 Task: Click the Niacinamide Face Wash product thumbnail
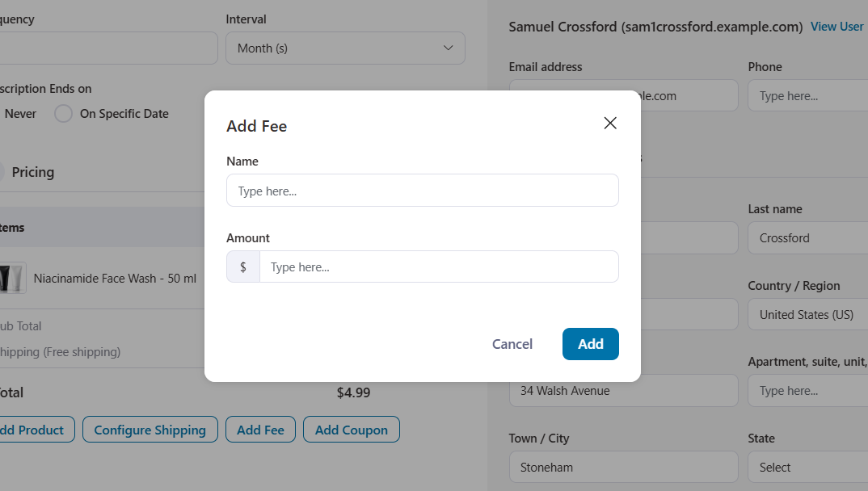point(14,278)
